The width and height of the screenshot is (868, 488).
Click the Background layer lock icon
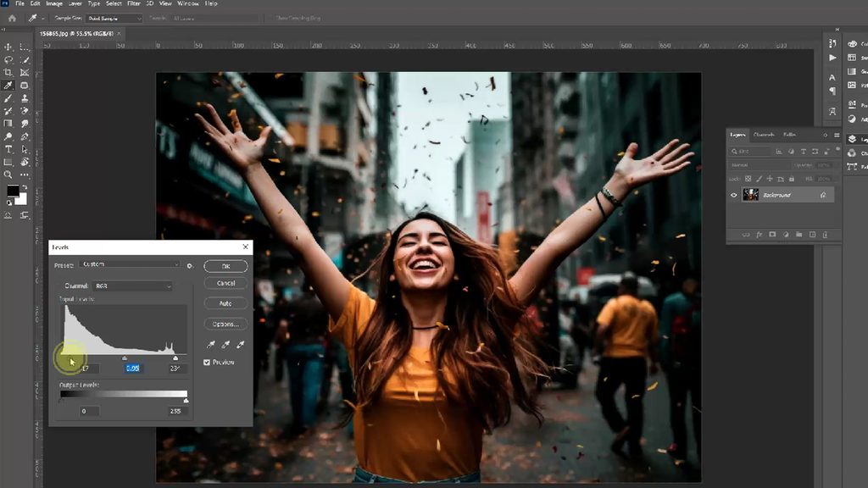click(823, 195)
